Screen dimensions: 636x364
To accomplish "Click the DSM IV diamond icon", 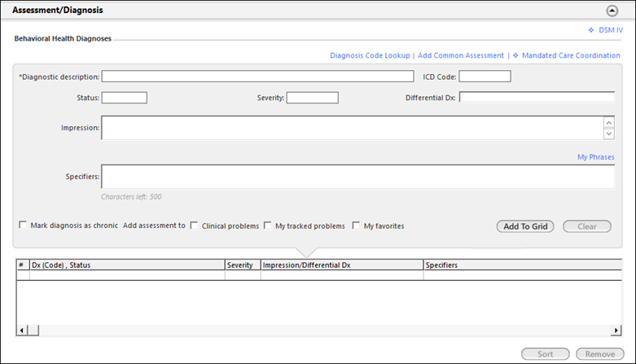I will (591, 30).
